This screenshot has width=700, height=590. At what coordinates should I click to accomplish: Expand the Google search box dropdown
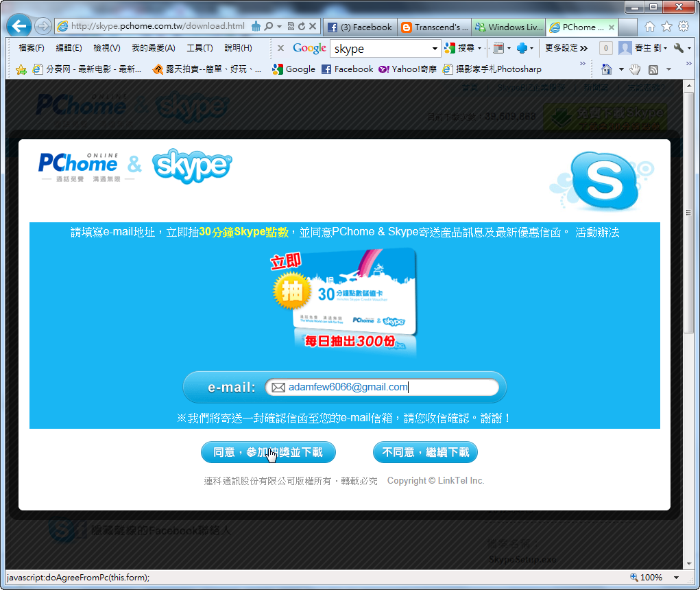[x=435, y=48]
